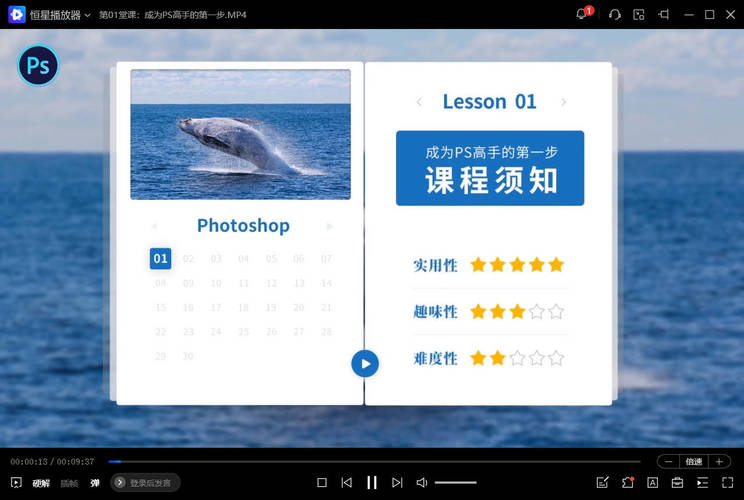The width and height of the screenshot is (744, 500).
Task: Stop playback with the square stop button
Action: coord(322,482)
